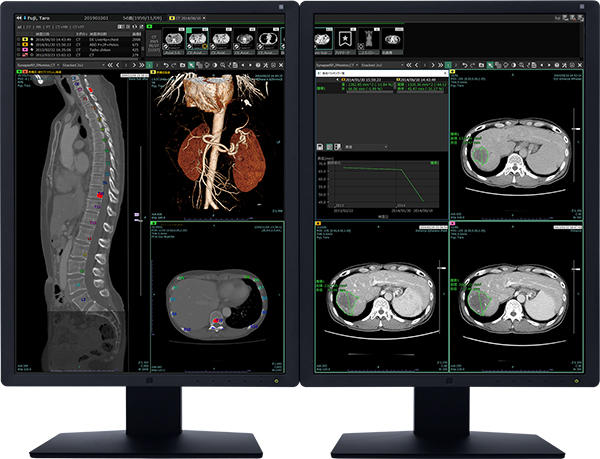Image resolution: width=600 pixels, height=459 pixels.
Task: Select green pointer tool in right monitor toolbar
Action: point(490,65)
